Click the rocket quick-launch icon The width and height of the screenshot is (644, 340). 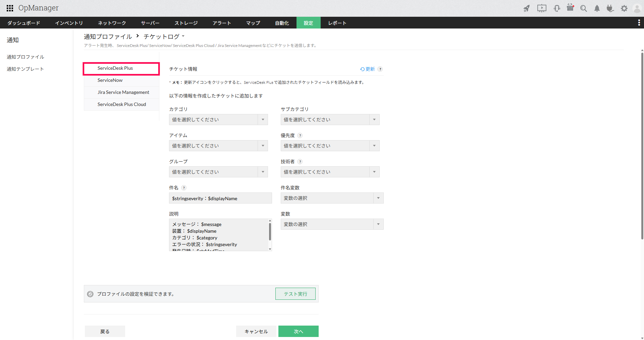click(527, 8)
